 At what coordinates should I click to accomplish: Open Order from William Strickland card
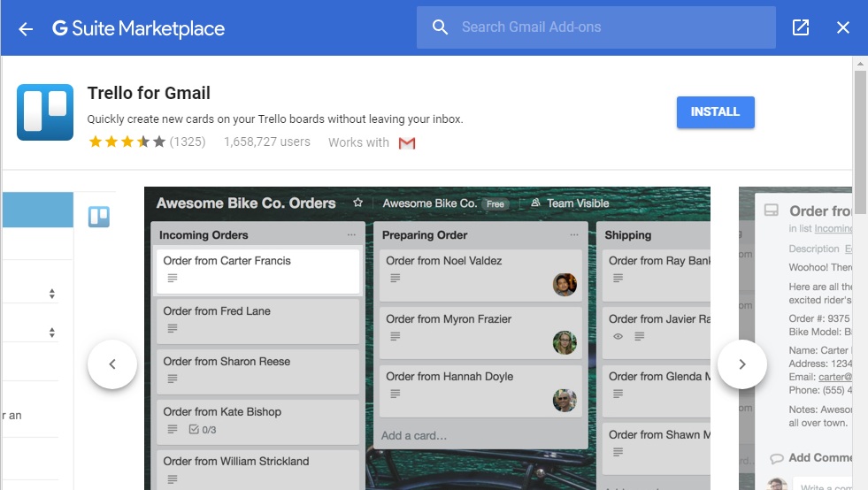pyautogui.click(x=258, y=470)
